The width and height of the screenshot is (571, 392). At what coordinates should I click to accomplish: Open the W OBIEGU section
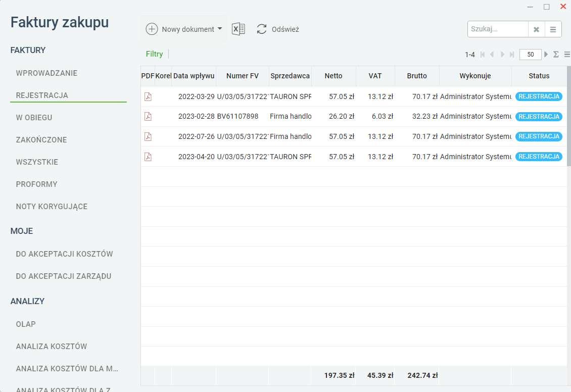pos(34,118)
